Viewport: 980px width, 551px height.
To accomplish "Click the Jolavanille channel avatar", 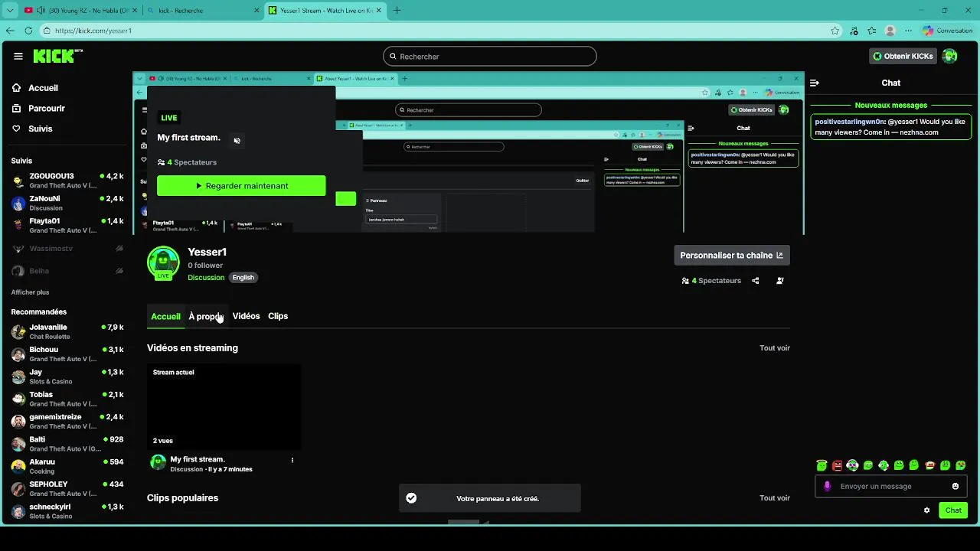I will coord(18,332).
